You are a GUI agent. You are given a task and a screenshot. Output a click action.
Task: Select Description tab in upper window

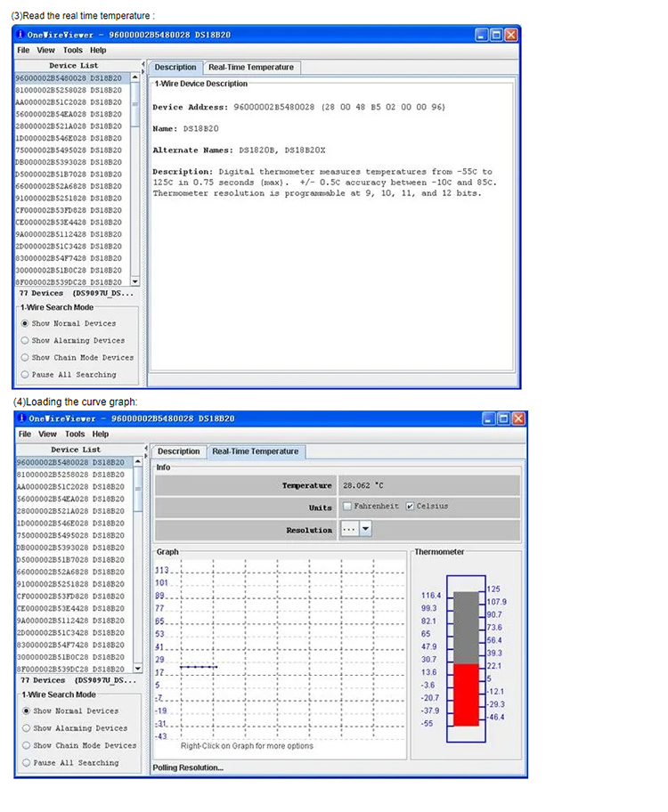[175, 68]
